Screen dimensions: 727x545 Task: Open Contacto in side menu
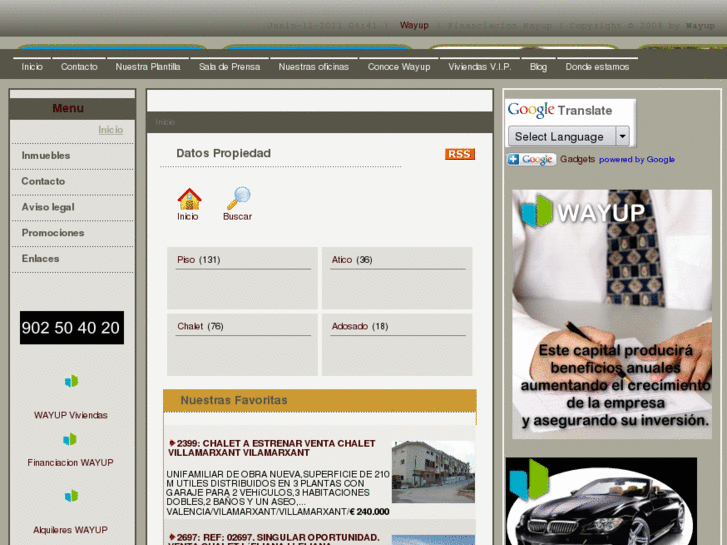43,181
